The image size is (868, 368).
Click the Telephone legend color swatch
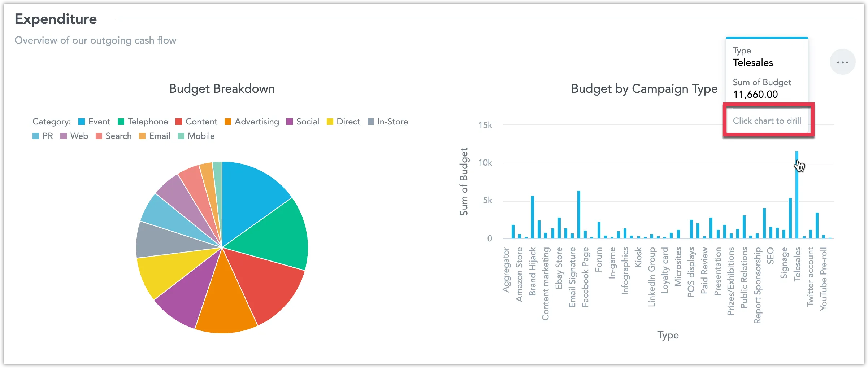[122, 122]
